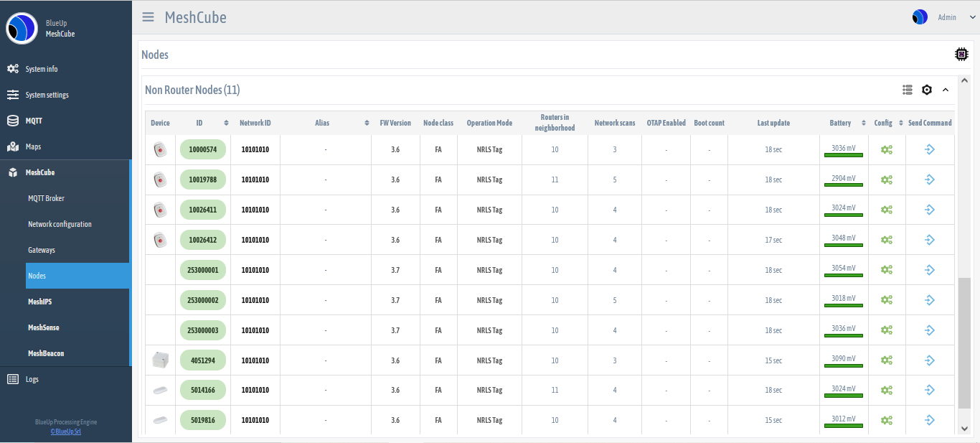
Task: Click the BlueUp MeshCube logo
Action: (x=21, y=27)
